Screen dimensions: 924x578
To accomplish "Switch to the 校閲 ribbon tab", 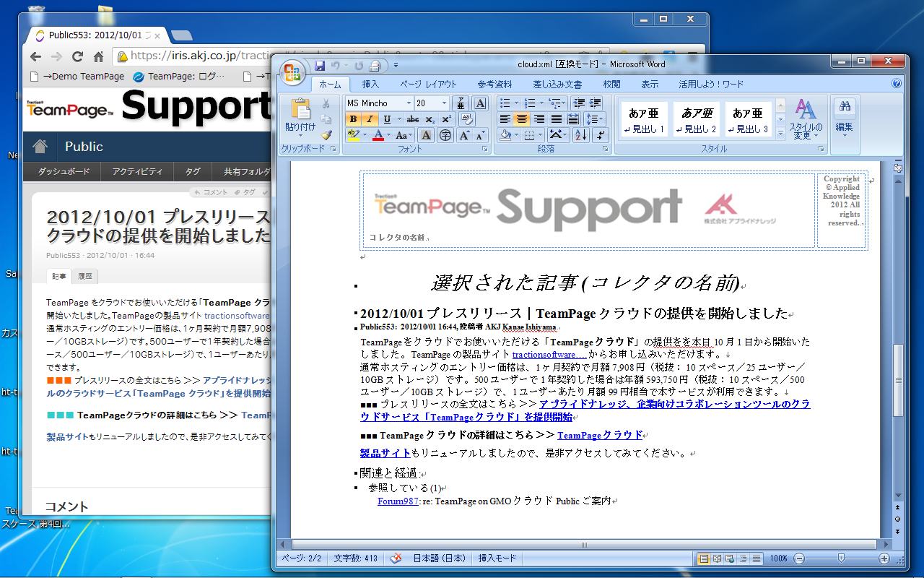I will click(x=611, y=85).
